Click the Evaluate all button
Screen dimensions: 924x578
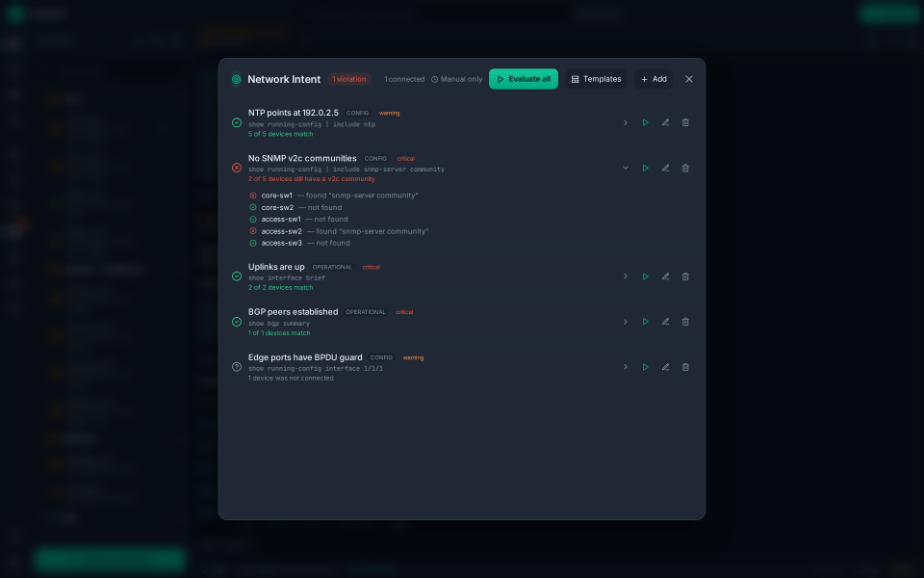[524, 79]
